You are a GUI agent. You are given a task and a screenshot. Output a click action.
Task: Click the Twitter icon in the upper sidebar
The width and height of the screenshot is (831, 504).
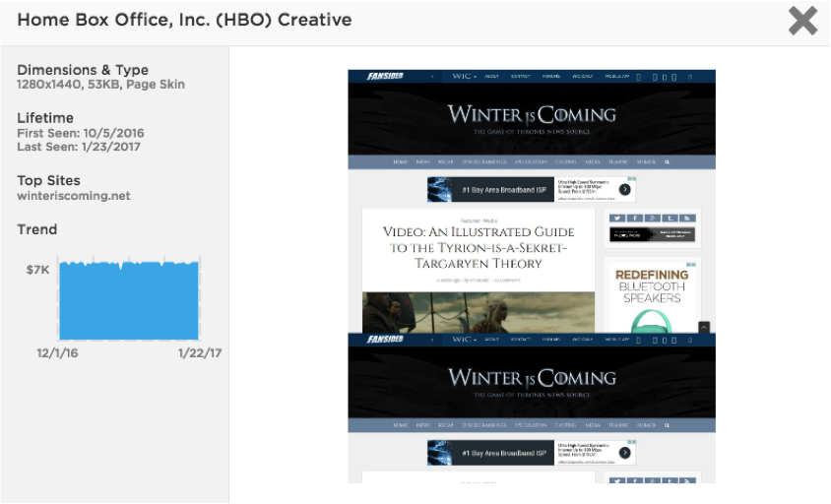point(616,218)
